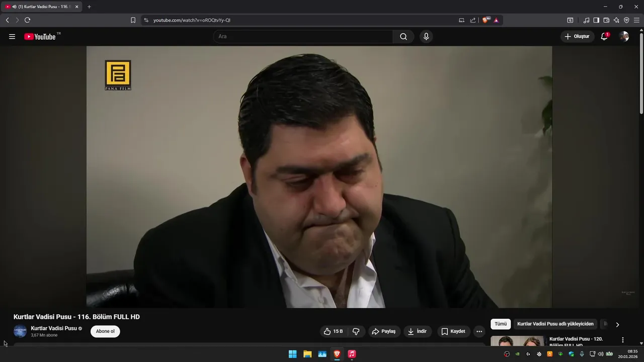Image resolution: width=644 pixels, height=362 pixels.
Task: Open the 120. Bölüm suggested video title
Action: (576, 342)
